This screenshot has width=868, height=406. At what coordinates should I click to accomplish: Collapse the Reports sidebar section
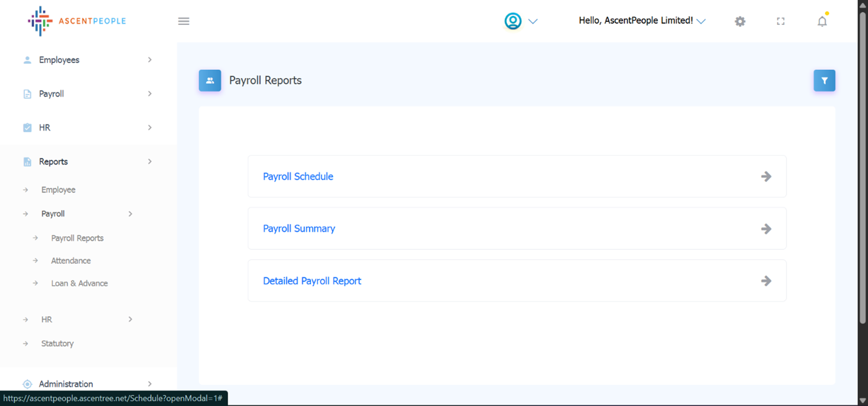point(53,162)
